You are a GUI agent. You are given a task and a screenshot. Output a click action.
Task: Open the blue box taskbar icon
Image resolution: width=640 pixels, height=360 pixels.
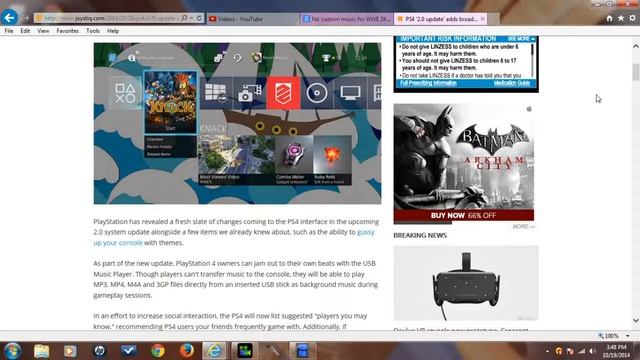click(302, 351)
